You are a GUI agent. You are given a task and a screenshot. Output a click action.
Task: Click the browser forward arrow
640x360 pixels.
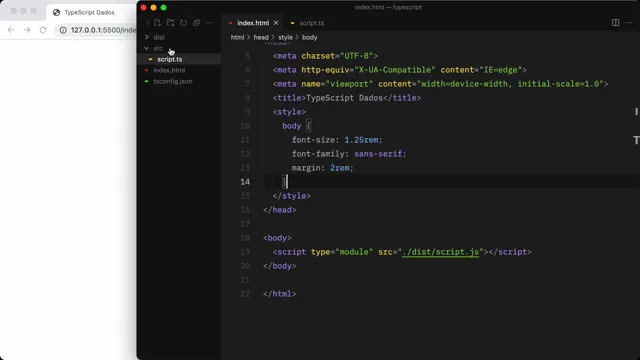(27, 30)
